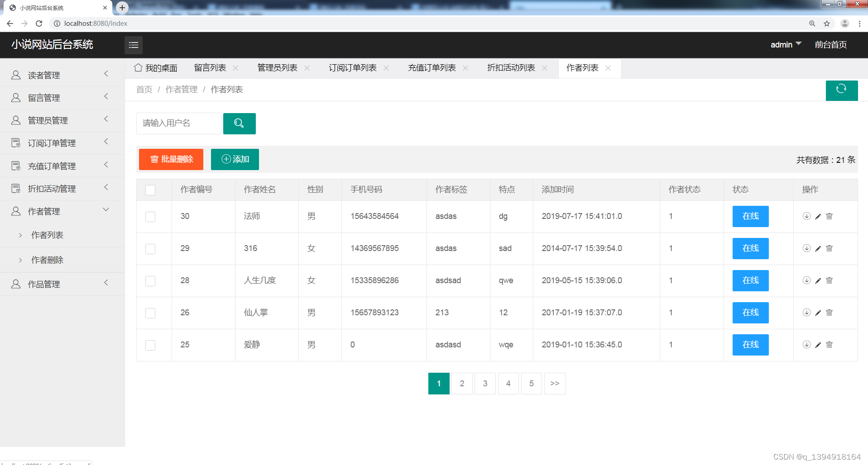Click the pencil edit icon for author 30
868x465 pixels.
pyautogui.click(x=818, y=216)
